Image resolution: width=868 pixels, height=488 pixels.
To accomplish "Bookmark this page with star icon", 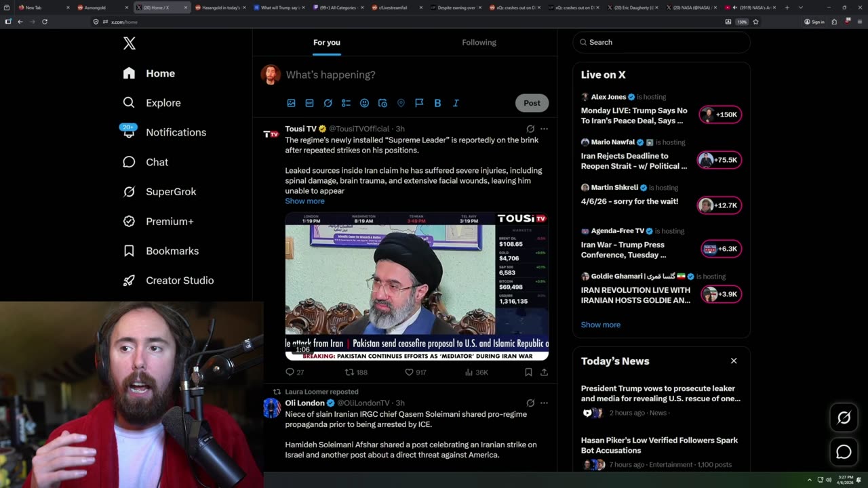I will tap(755, 22).
